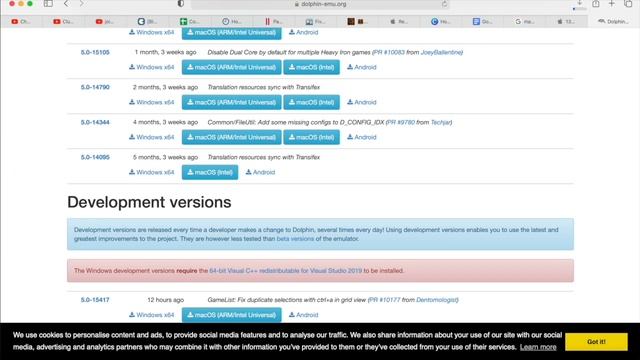The width and height of the screenshot is (640, 360).
Task: Click '5 months, 3 weeks ago' text
Action: tap(165, 157)
